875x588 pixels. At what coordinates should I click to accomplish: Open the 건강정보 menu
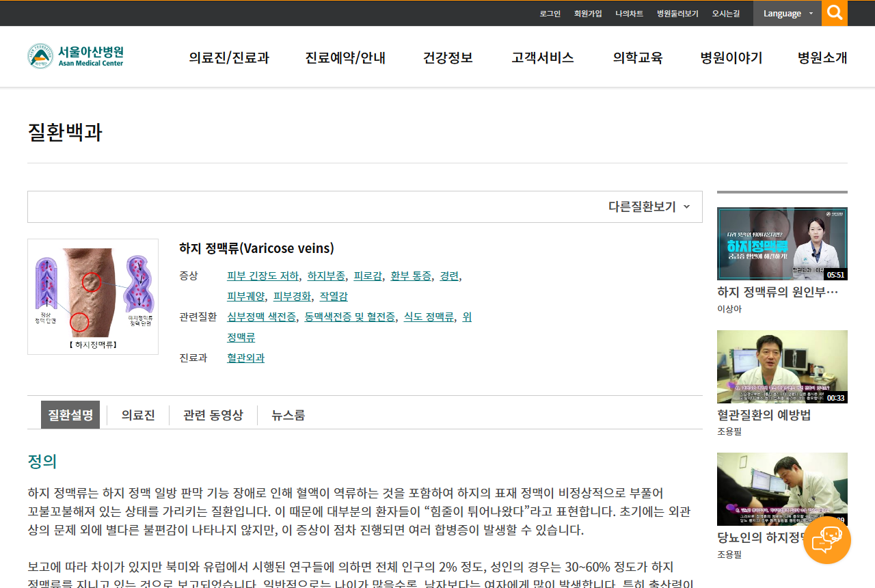[x=448, y=57]
